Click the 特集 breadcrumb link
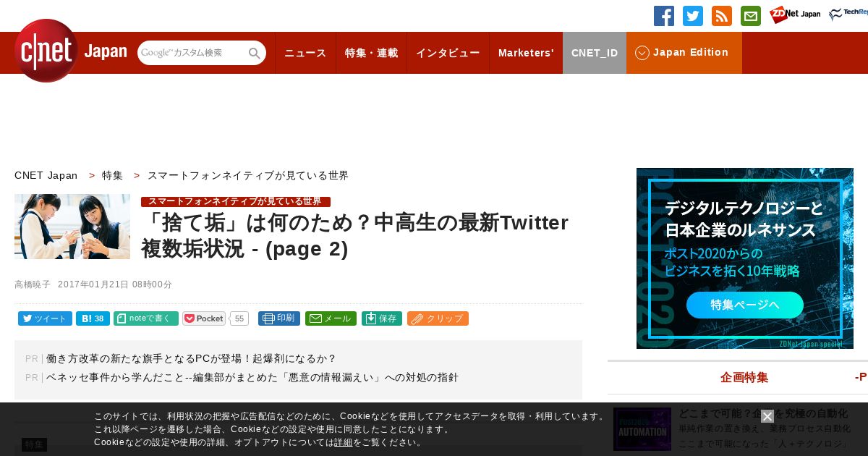Image resolution: width=868 pixels, height=456 pixels. pos(112,176)
